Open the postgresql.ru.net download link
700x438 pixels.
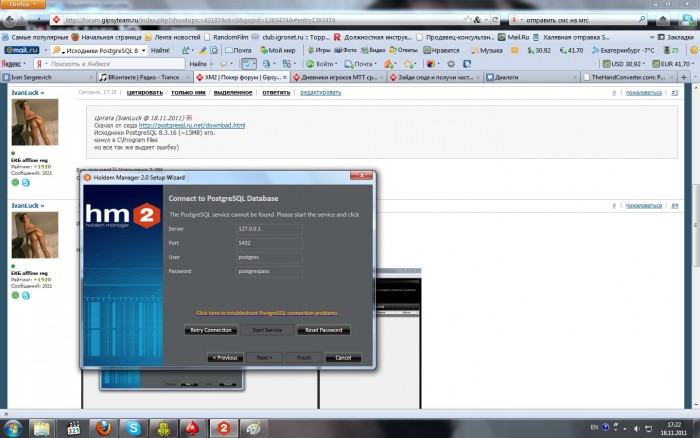tap(192, 125)
